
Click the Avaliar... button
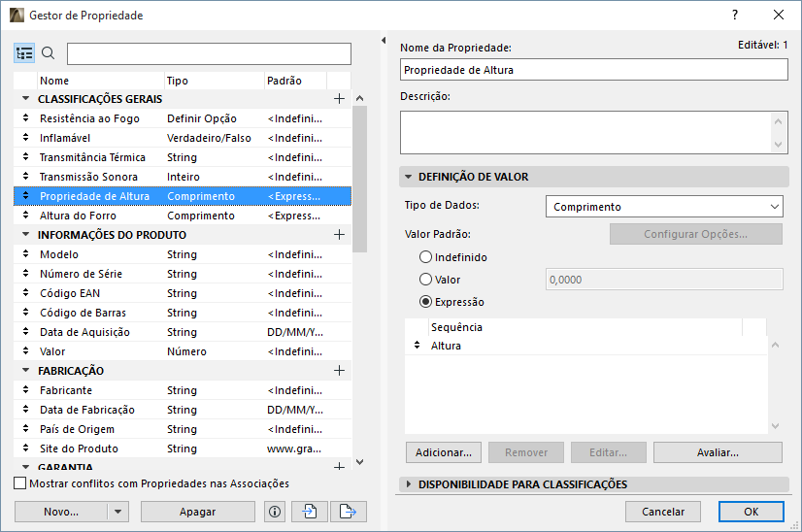pyautogui.click(x=718, y=452)
